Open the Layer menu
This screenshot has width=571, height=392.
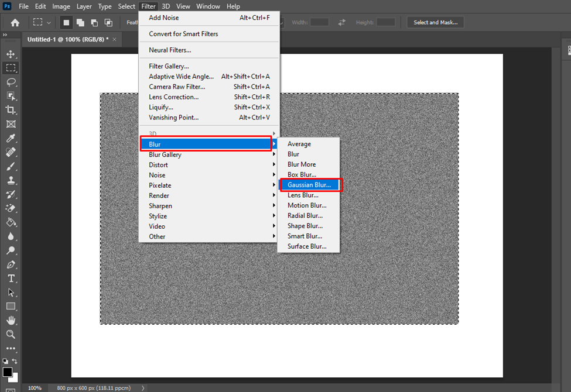tap(84, 6)
